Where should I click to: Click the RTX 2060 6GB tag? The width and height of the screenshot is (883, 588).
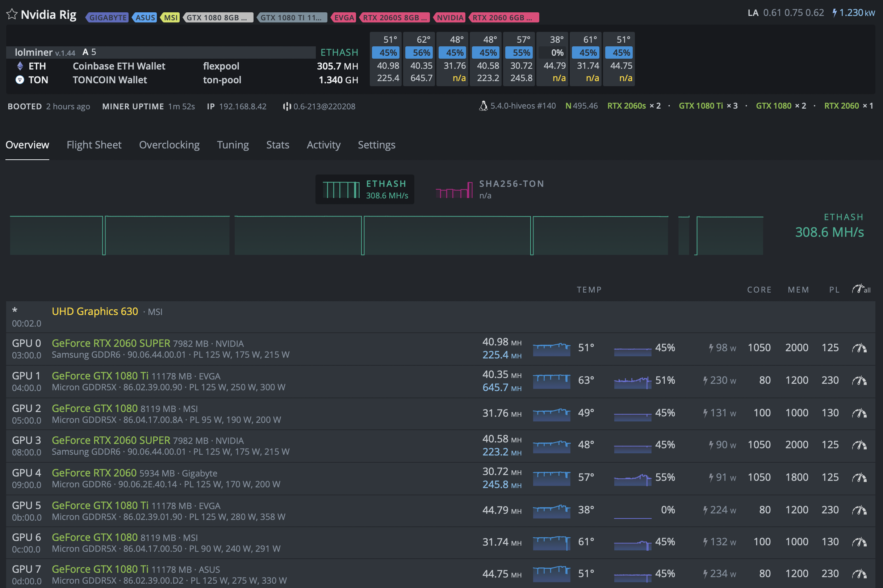coord(504,17)
